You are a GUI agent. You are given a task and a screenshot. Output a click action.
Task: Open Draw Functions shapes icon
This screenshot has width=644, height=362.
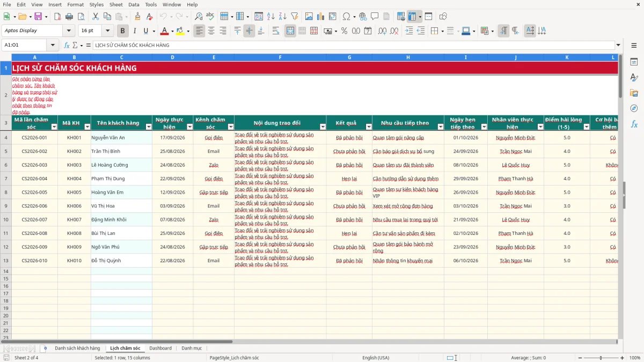click(x=443, y=17)
